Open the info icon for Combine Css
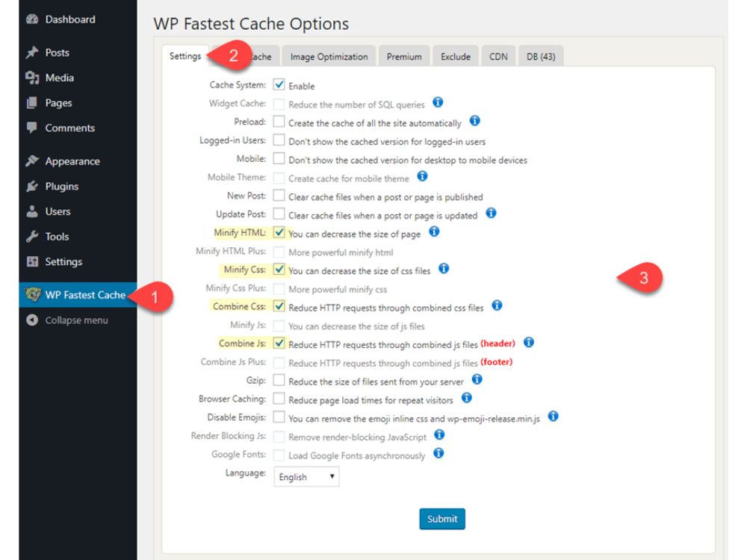Screen dimensions: 747x560 tap(497, 305)
